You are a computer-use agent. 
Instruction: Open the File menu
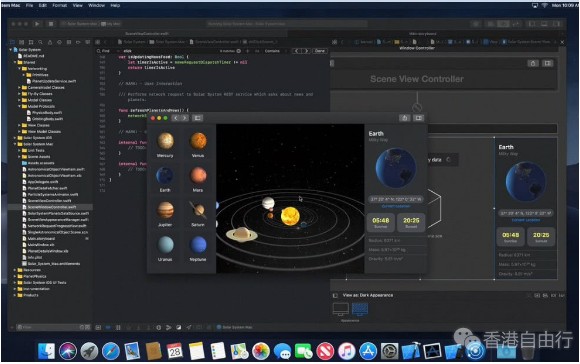[x=30, y=6]
